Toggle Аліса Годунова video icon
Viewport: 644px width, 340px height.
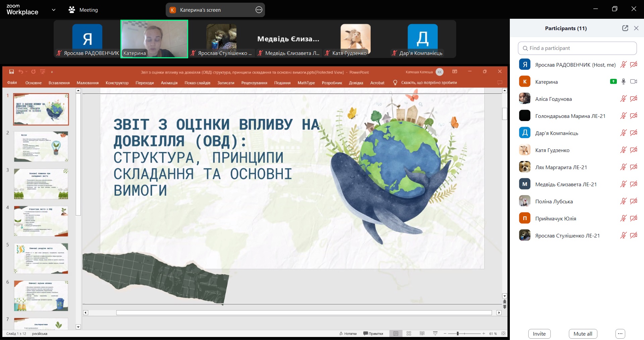[634, 98]
